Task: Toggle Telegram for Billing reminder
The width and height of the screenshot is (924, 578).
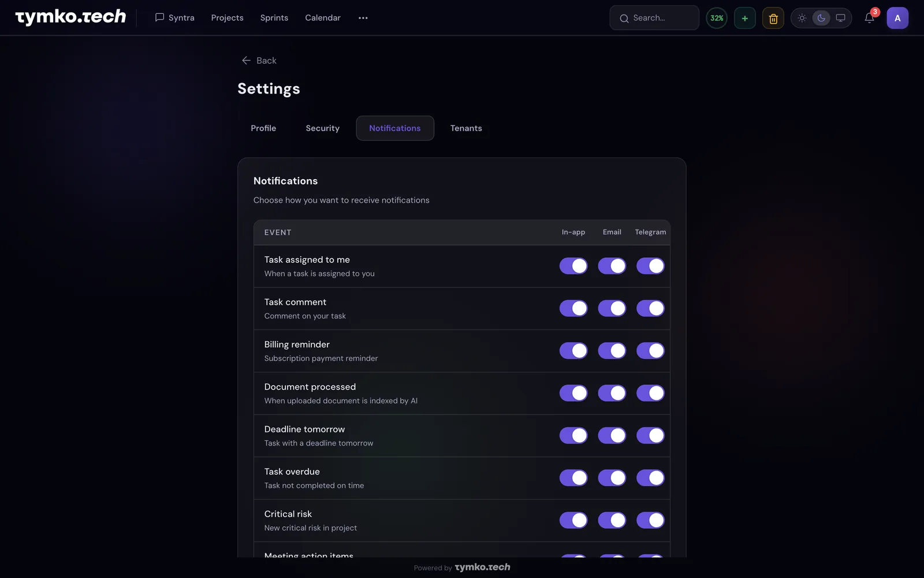Action: [650, 351]
